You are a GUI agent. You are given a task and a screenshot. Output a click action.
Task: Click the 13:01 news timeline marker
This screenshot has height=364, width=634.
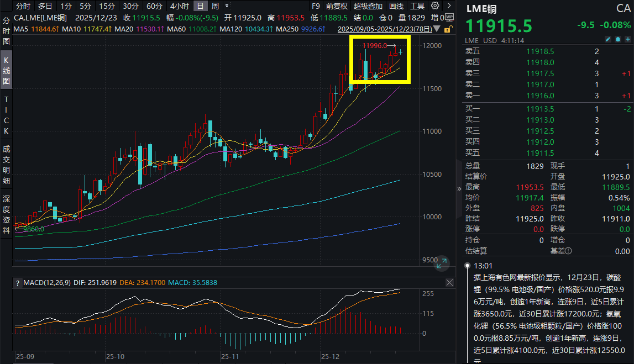point(467,265)
